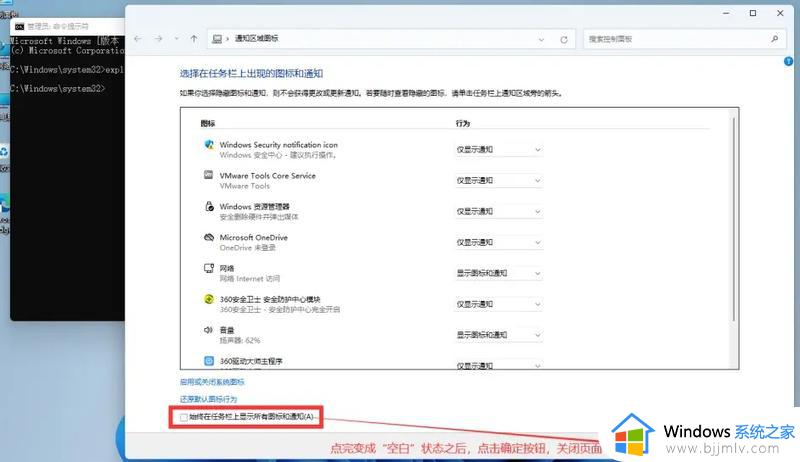This screenshot has height=462, width=800.
Task: Maximize the notification icons window
Action: (x=753, y=13)
